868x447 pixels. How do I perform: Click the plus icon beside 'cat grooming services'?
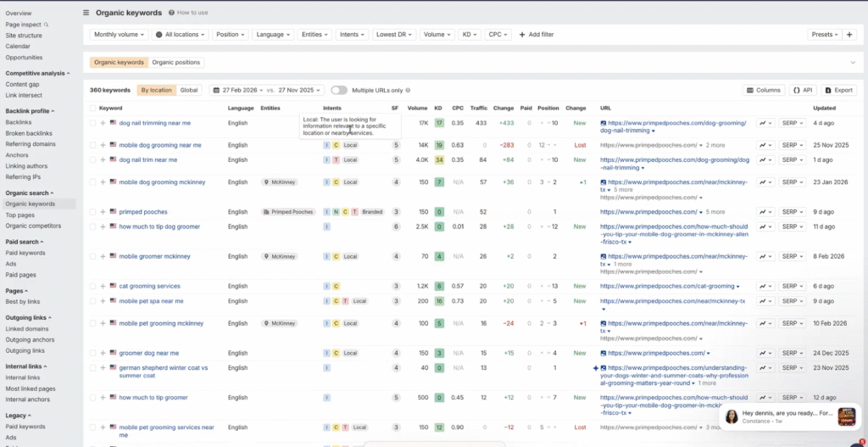pyautogui.click(x=103, y=287)
